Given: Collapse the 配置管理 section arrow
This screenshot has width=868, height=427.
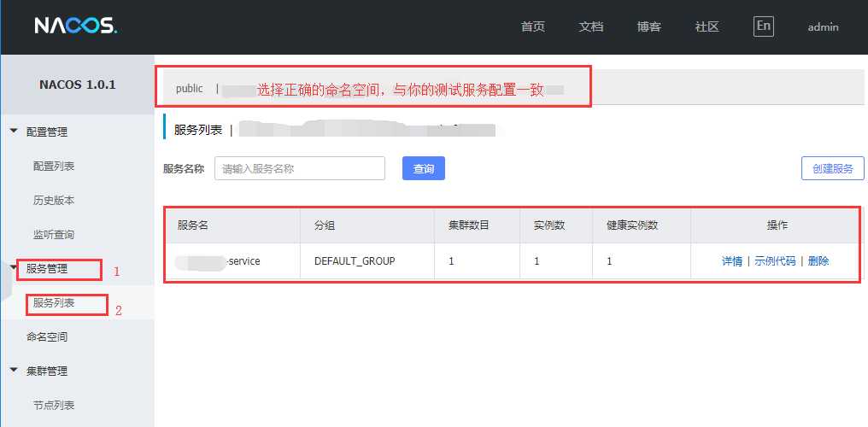Looking at the screenshot, I should point(14,132).
